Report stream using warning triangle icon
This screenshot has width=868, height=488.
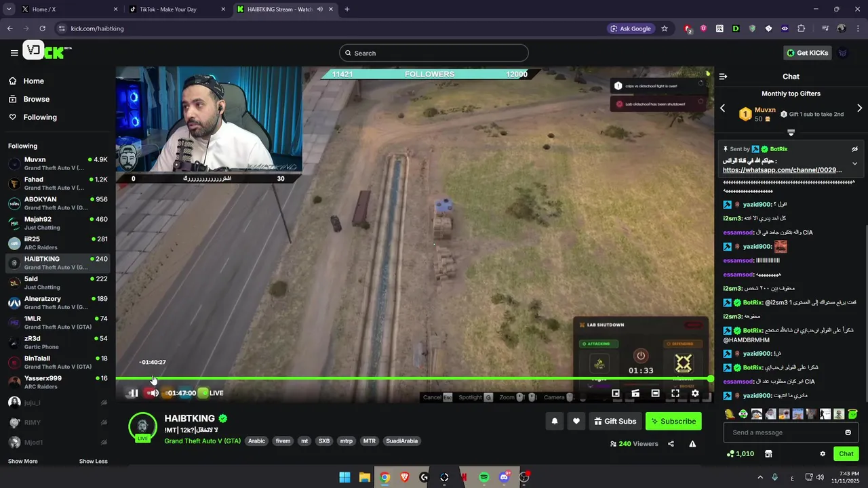tap(692, 444)
